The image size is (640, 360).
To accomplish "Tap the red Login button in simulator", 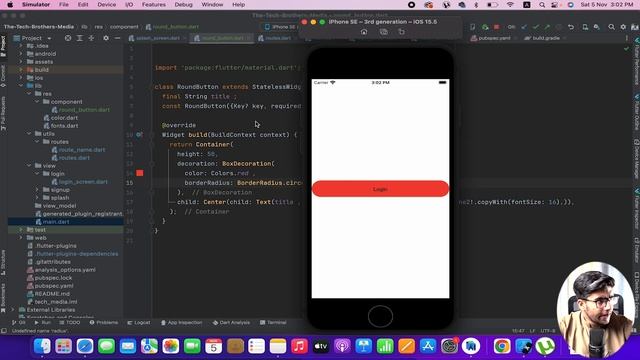I will 380,189.
